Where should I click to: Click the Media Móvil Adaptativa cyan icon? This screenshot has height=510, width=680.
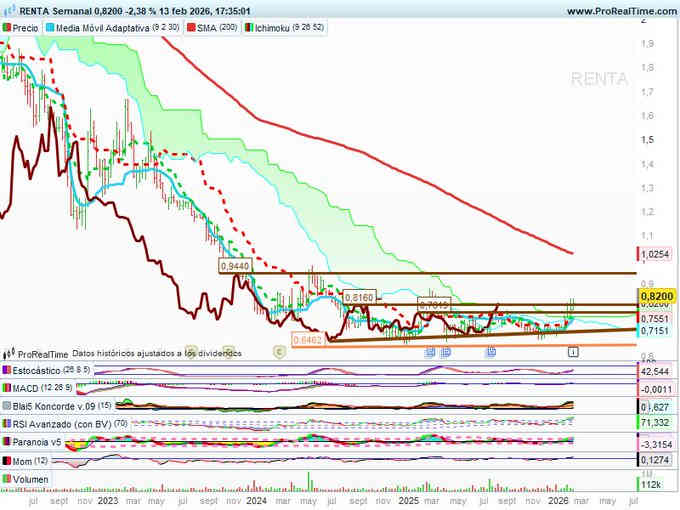[x=50, y=29]
